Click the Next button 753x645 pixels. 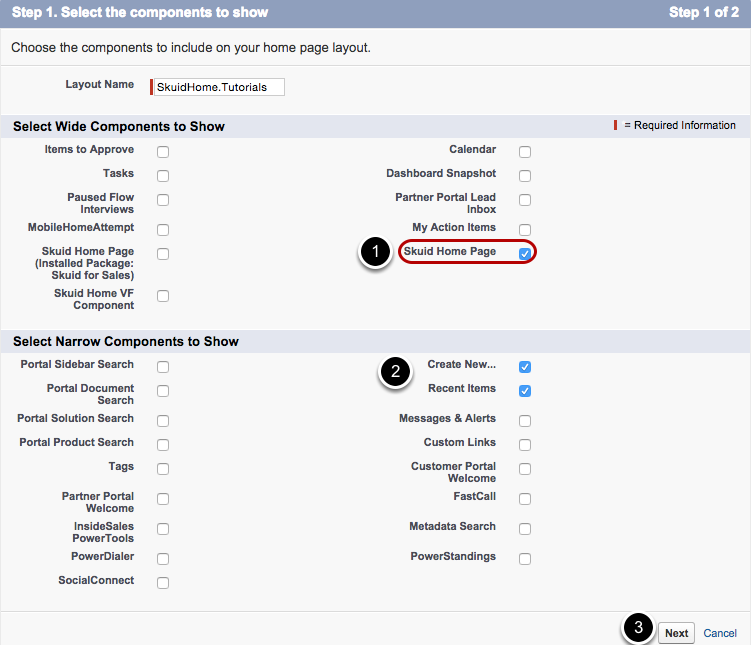pyautogui.click(x=676, y=633)
